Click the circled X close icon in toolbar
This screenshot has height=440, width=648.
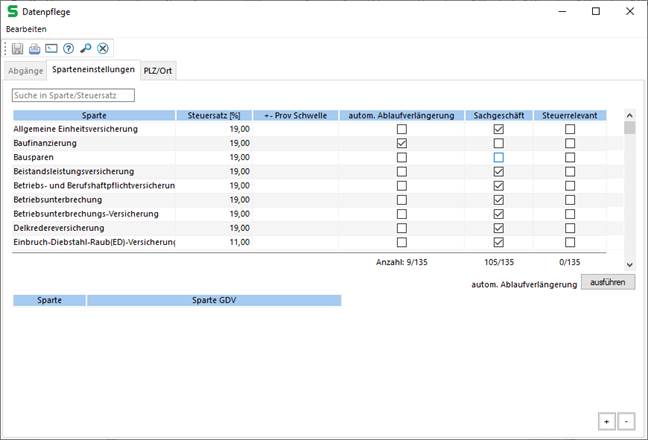(x=103, y=48)
